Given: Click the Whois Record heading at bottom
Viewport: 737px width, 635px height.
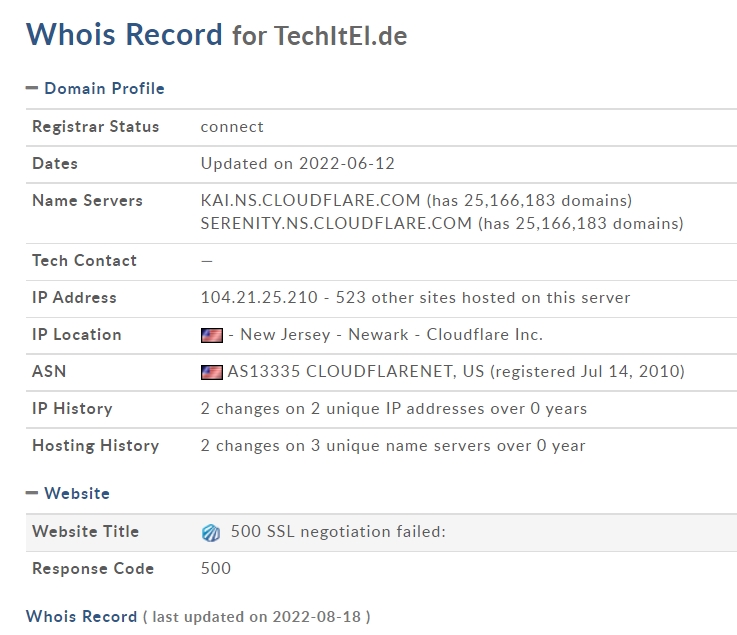Looking at the screenshot, I should tap(81, 616).
